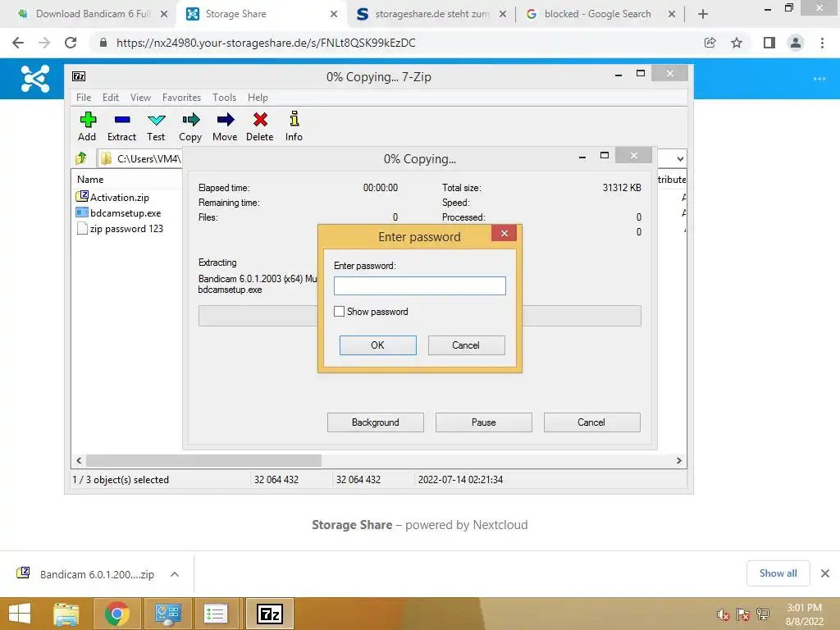840x630 pixels.
Task: Switch to 7-Zip in the taskbar
Action: [x=270, y=614]
